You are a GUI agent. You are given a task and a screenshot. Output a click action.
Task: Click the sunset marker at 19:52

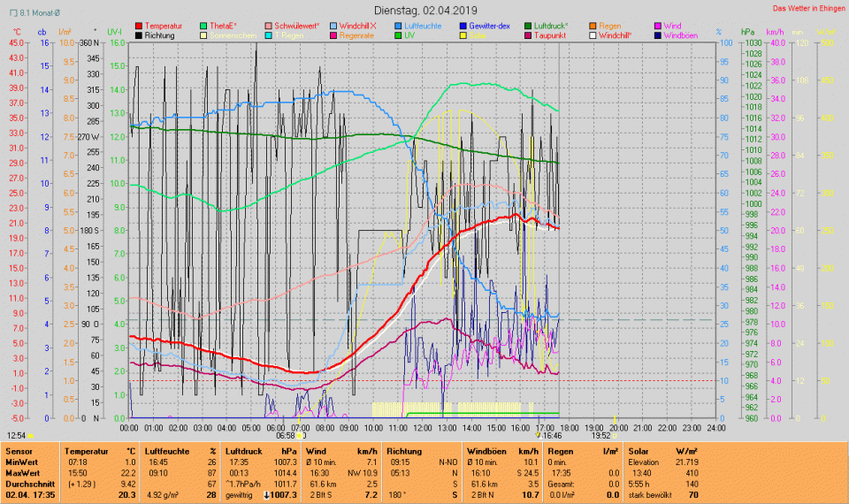point(615,435)
